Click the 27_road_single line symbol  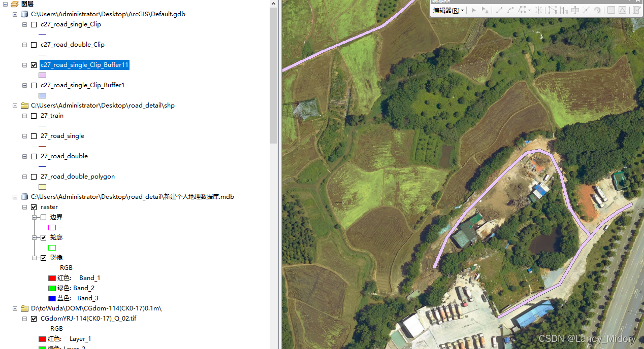(42, 146)
